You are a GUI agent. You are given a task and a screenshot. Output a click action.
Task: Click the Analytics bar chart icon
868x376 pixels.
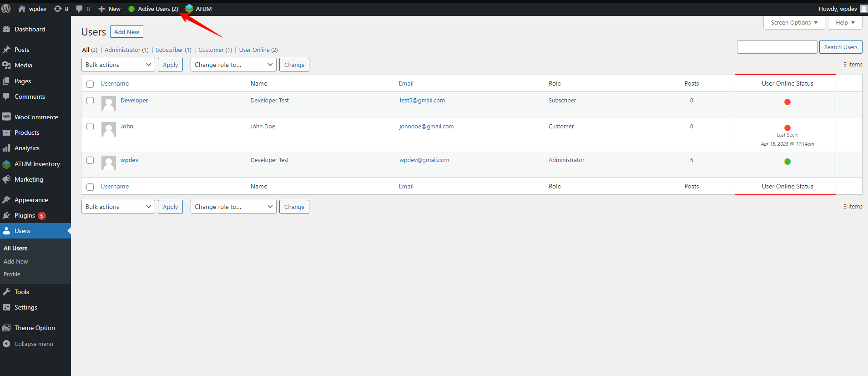point(6,148)
